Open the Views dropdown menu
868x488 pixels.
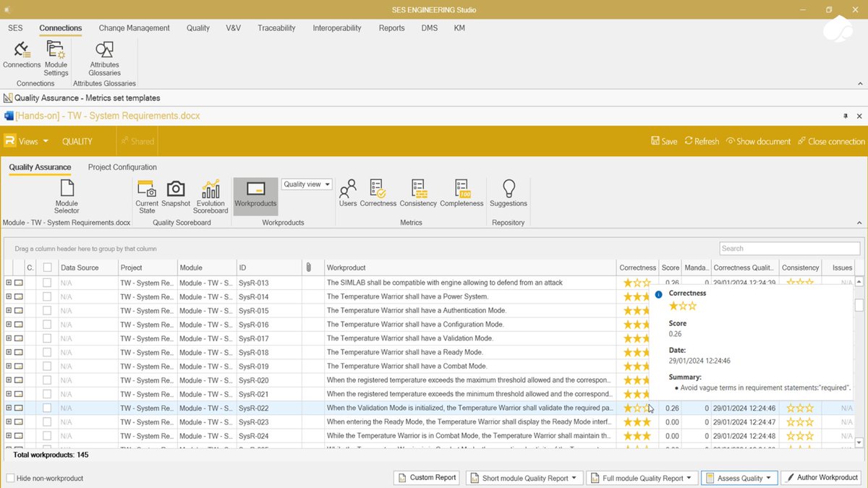point(33,141)
